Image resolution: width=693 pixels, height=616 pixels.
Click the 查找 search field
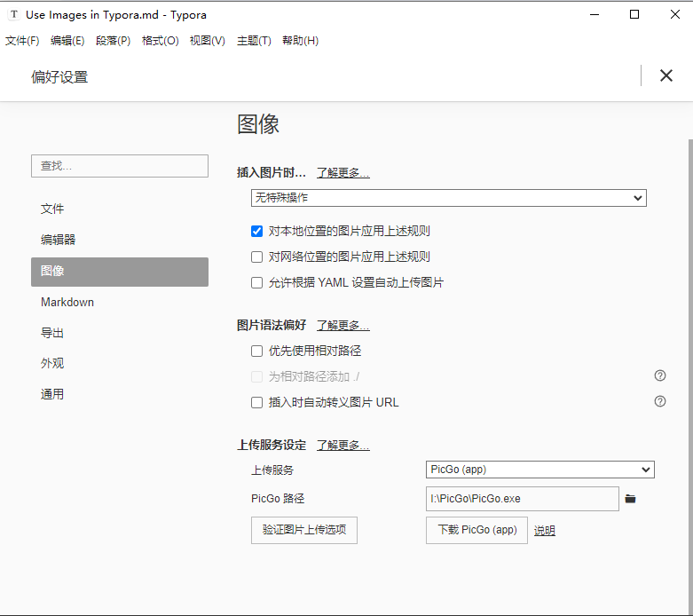pyautogui.click(x=120, y=166)
